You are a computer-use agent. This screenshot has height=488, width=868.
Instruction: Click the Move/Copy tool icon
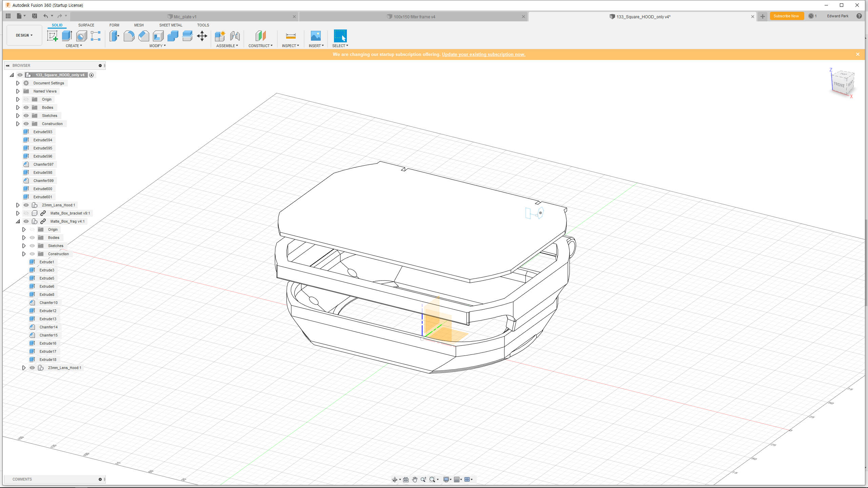click(202, 36)
